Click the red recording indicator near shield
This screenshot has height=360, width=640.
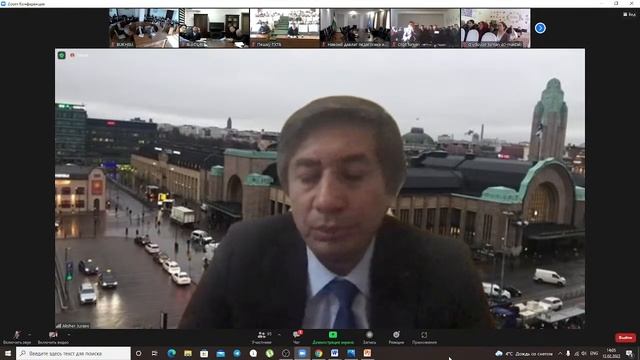[x=73, y=55]
